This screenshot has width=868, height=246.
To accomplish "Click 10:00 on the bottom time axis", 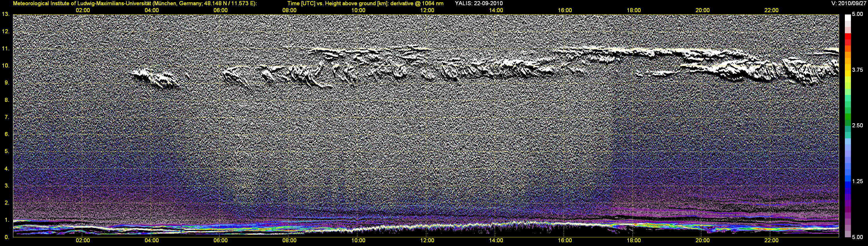I will pyautogui.click(x=358, y=241).
